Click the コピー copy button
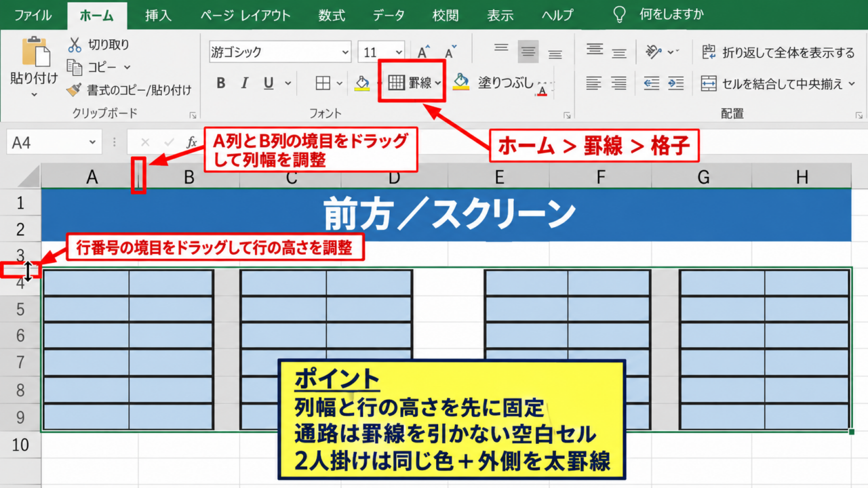Viewport: 868px width, 488px height. (93, 67)
